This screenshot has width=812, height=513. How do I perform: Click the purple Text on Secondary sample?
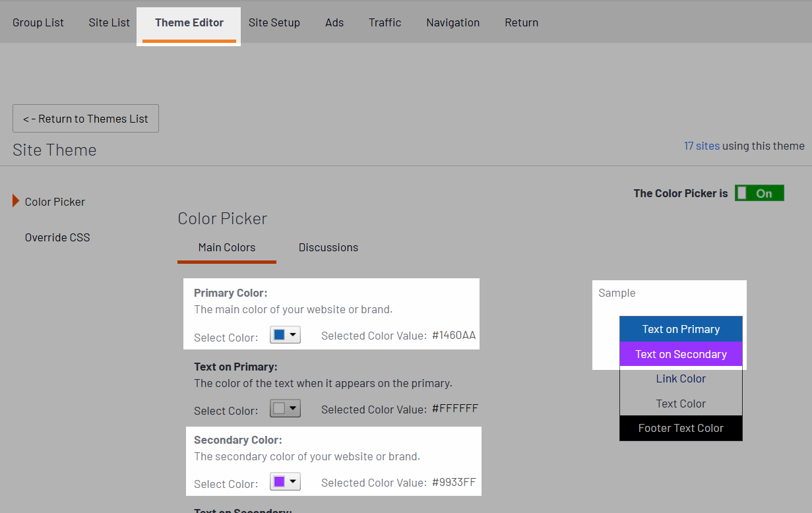coord(681,354)
